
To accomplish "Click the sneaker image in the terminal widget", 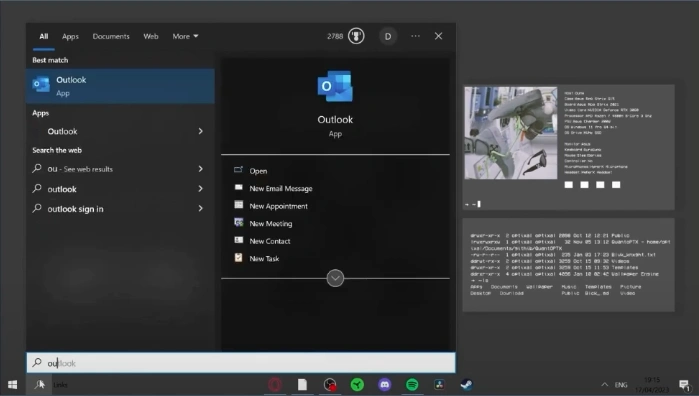I will coord(511,133).
